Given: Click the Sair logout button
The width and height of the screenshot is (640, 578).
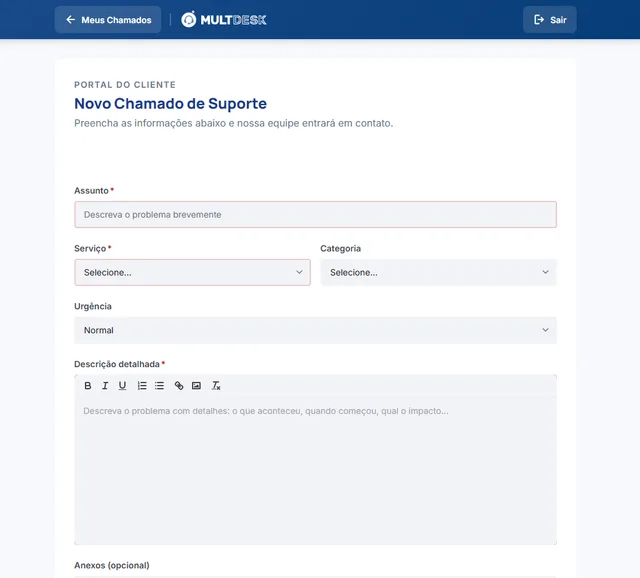Looking at the screenshot, I should tap(550, 20).
